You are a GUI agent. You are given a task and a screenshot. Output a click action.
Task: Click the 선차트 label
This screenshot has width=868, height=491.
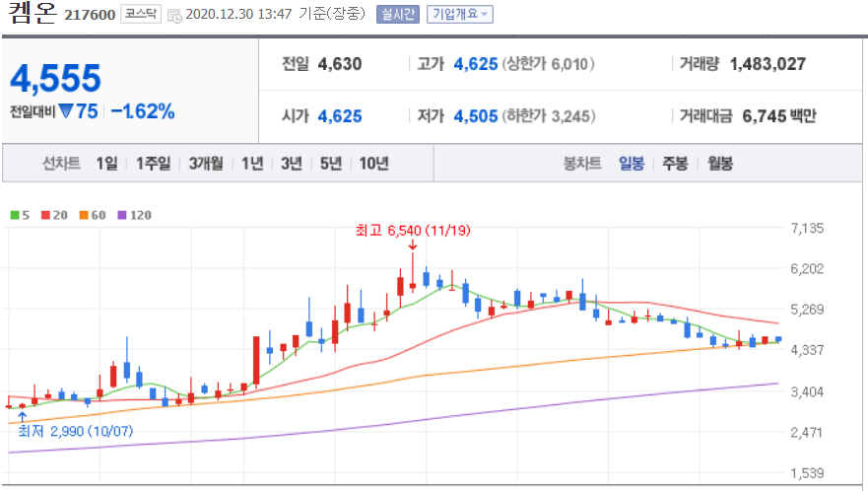coord(61,163)
